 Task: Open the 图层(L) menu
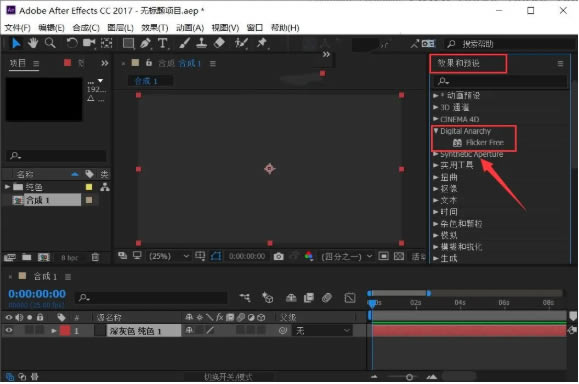tap(120, 28)
